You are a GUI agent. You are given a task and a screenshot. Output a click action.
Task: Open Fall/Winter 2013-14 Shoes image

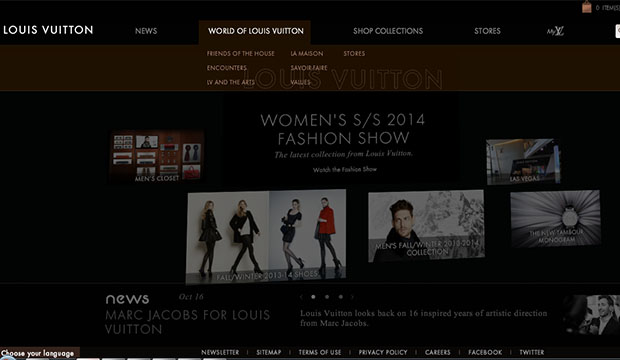266,236
